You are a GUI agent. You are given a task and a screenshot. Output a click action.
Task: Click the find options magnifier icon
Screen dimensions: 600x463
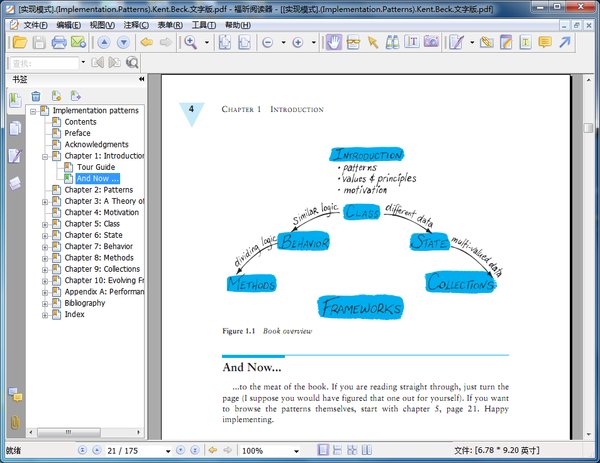(132, 62)
